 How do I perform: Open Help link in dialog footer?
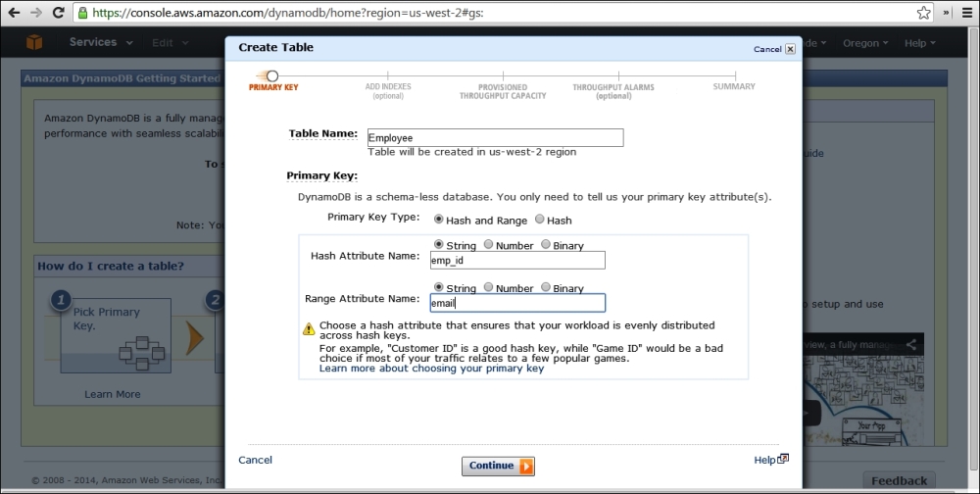[x=770, y=460]
